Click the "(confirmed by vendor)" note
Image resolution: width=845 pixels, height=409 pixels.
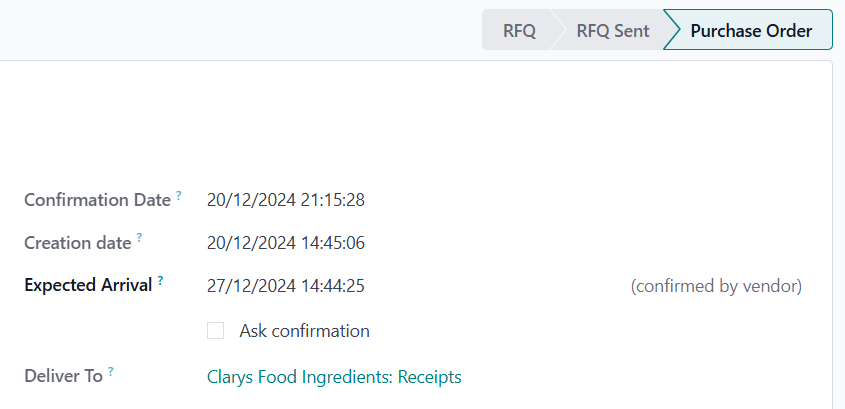click(716, 287)
